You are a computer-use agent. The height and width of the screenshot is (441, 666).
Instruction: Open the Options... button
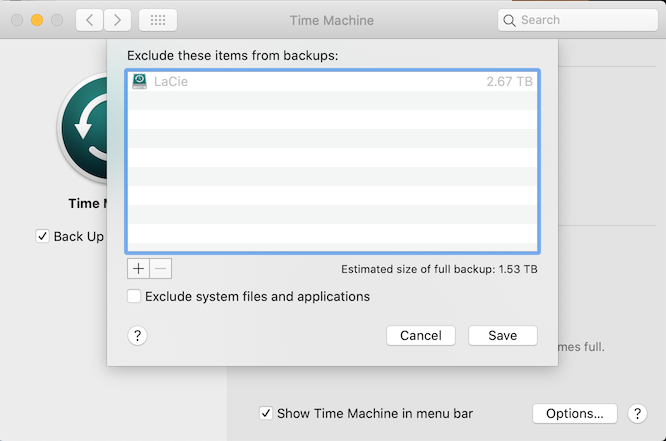point(574,413)
